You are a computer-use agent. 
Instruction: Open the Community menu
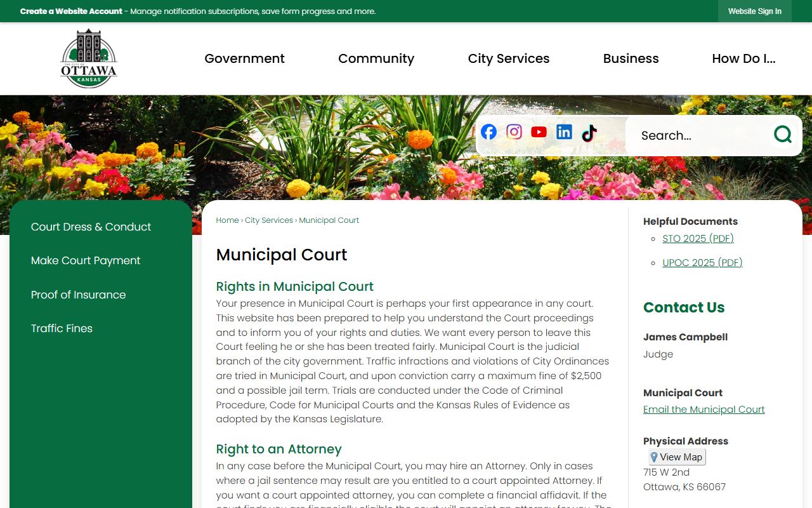376,58
